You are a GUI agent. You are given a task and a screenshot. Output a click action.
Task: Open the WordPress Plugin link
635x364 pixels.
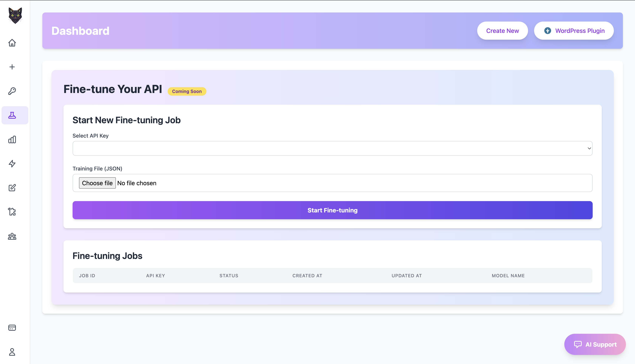pyautogui.click(x=574, y=31)
